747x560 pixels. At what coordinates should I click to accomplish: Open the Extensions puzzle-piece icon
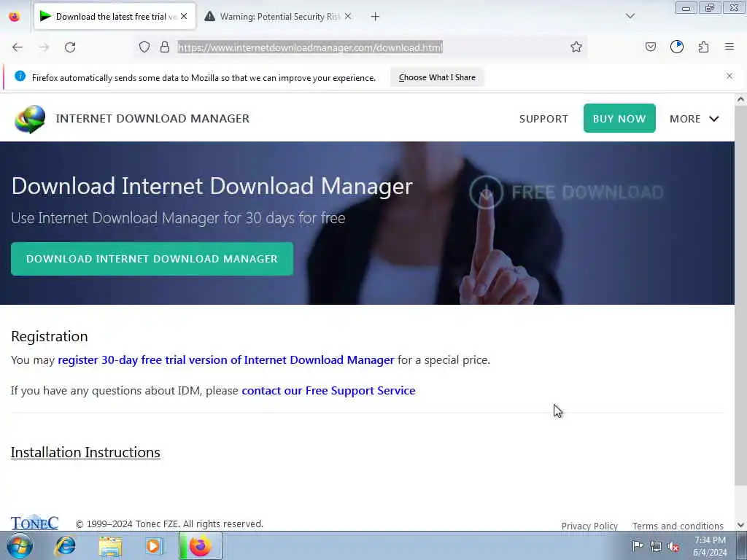704,47
